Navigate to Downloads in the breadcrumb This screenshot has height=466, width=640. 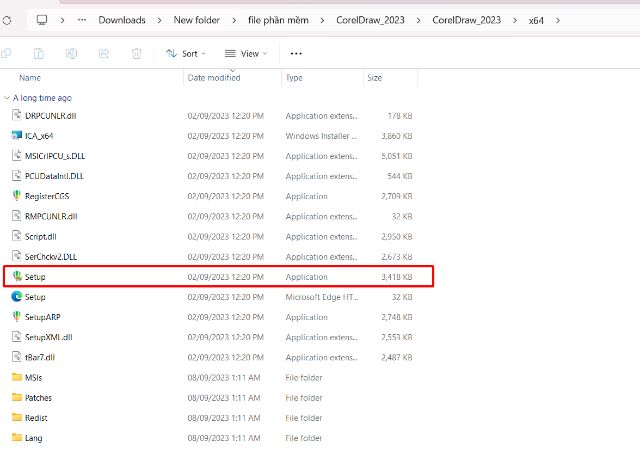click(x=121, y=19)
